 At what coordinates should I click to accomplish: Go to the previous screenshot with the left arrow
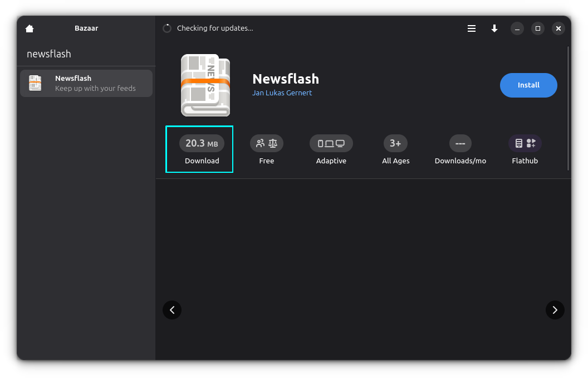[172, 310]
